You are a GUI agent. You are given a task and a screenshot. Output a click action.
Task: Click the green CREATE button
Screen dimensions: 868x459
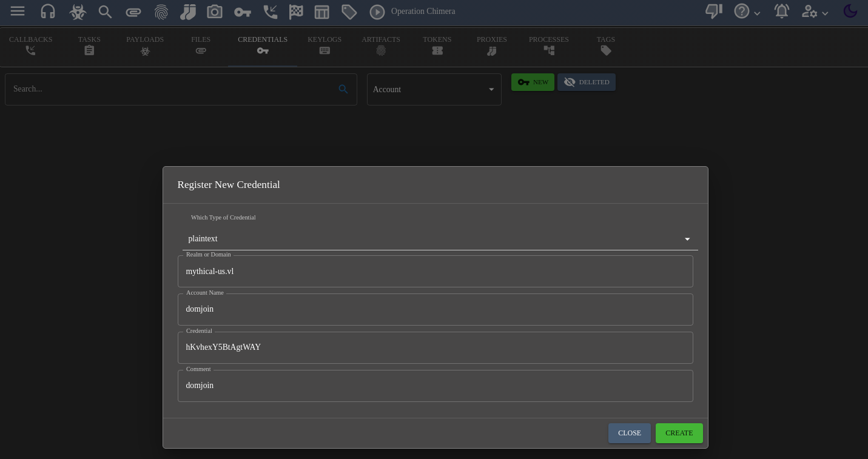(679, 433)
